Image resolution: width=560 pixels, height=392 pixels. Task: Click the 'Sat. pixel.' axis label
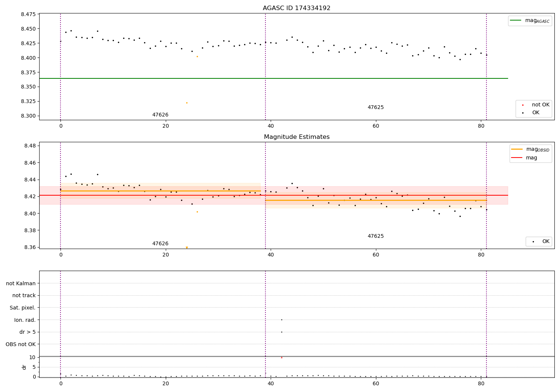click(x=22, y=308)
